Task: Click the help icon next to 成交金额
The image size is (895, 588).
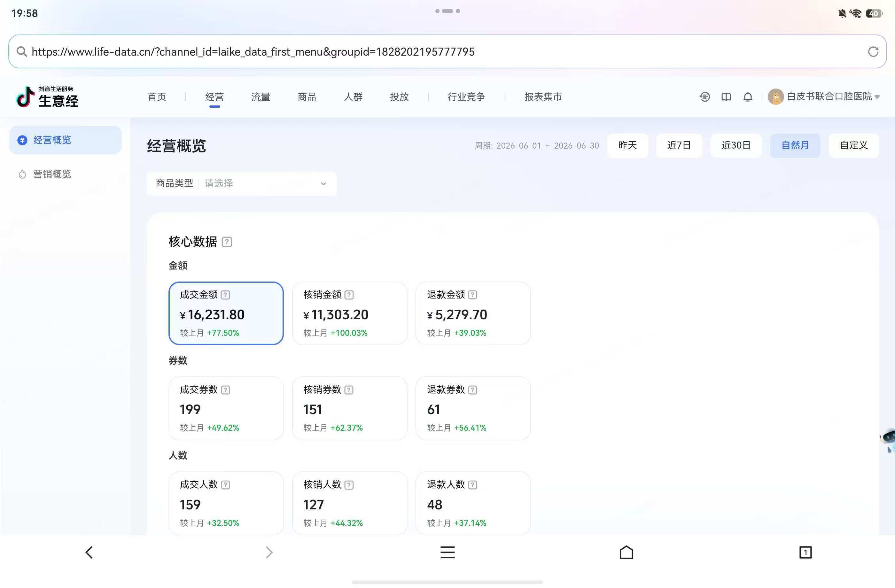Action: click(x=225, y=295)
